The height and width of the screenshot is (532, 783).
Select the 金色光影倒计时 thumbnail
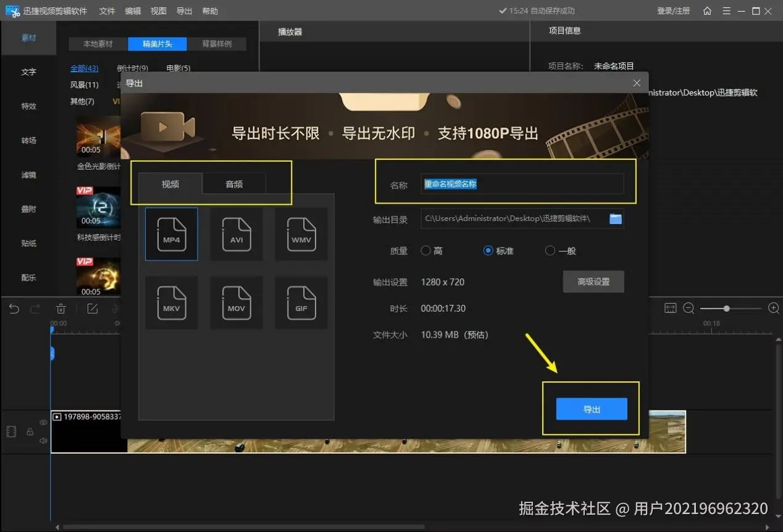coord(98,136)
